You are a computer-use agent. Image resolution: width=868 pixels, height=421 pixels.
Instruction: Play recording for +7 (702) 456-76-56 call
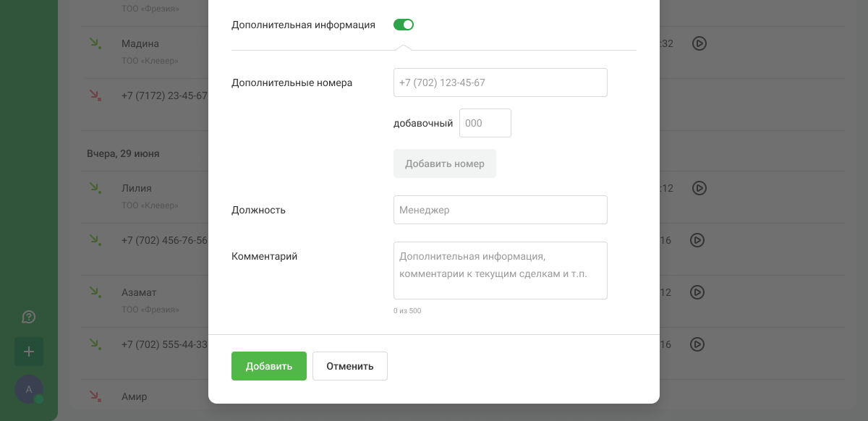[x=697, y=240]
